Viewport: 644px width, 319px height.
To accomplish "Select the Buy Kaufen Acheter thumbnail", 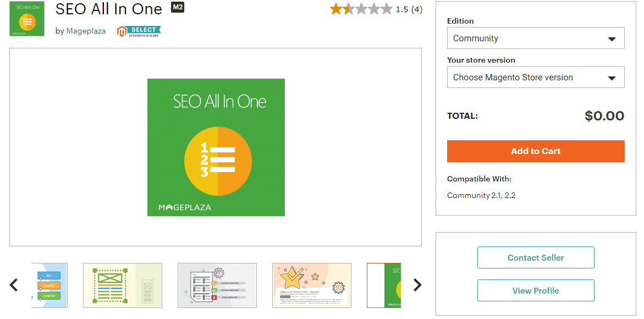I will pyautogui.click(x=49, y=285).
